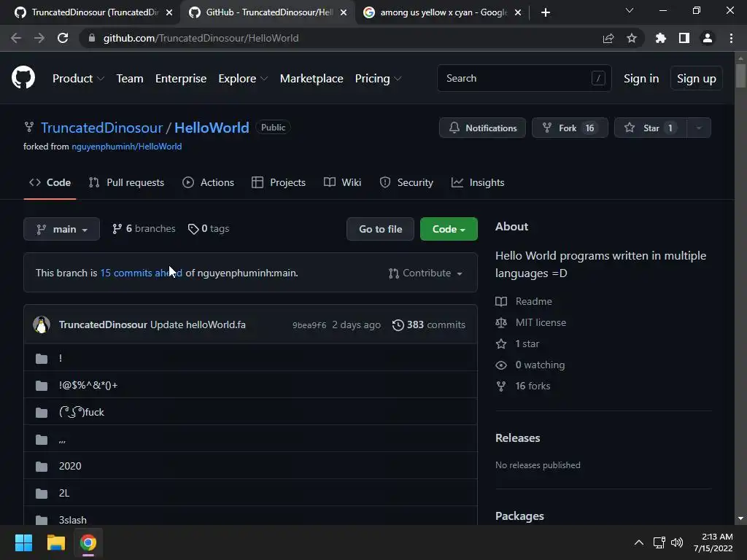Click the Sign in link
The width and height of the screenshot is (747, 560).
641,79
